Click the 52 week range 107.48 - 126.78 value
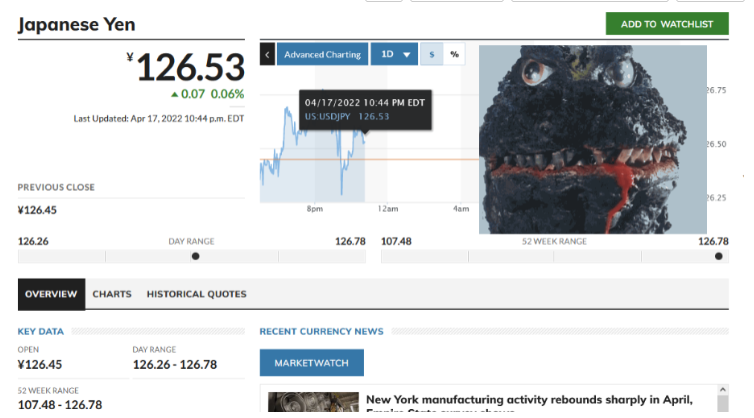754x418 pixels. 60,405
